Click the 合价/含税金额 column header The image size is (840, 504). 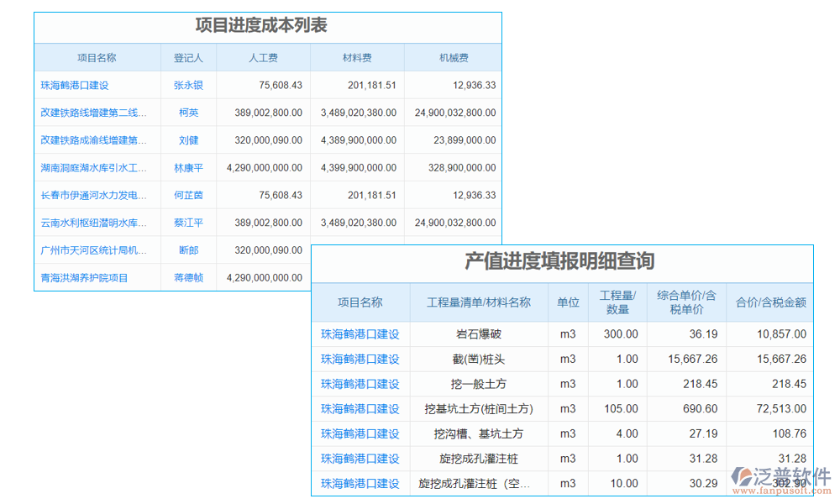(769, 302)
